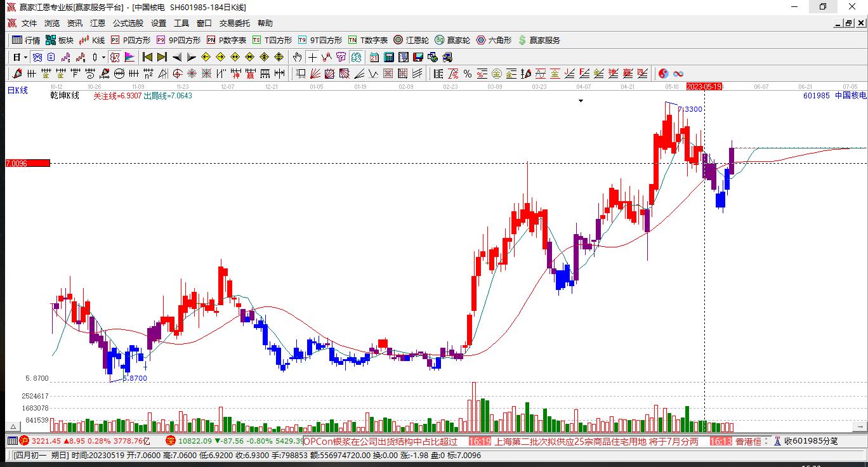Open the 设置 menu
The width and height of the screenshot is (868, 467).
click(159, 23)
